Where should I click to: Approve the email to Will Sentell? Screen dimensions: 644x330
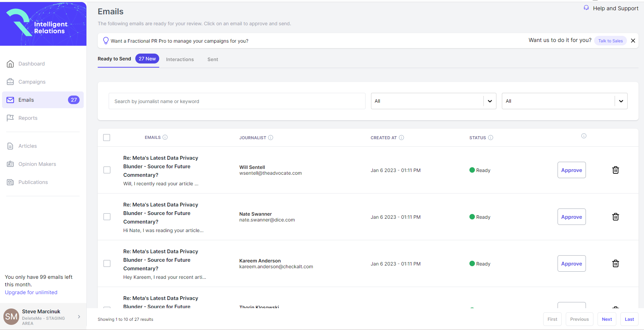click(572, 170)
